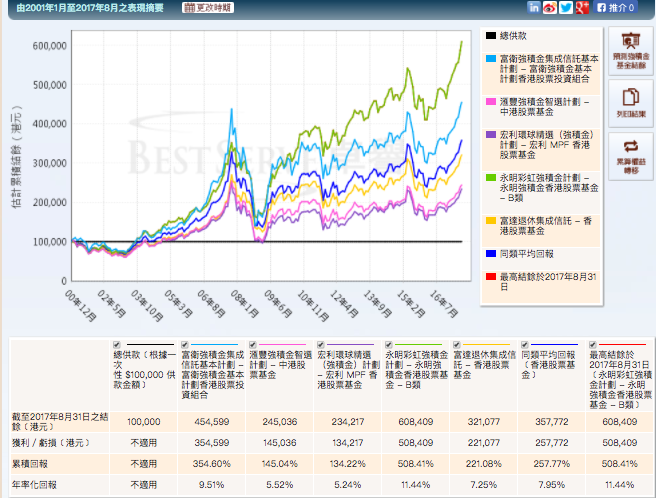Share on Google+ icon

pyautogui.click(x=582, y=8)
